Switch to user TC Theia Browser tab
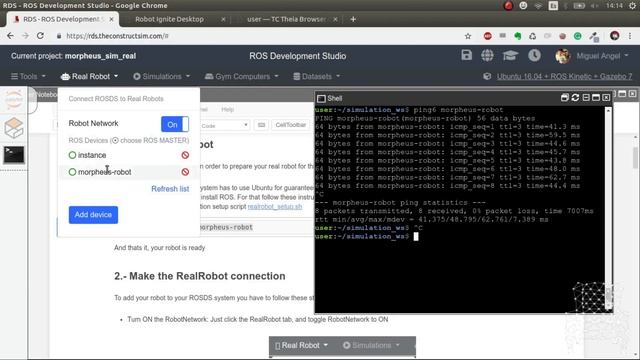This screenshot has width=640, height=360. [x=286, y=19]
